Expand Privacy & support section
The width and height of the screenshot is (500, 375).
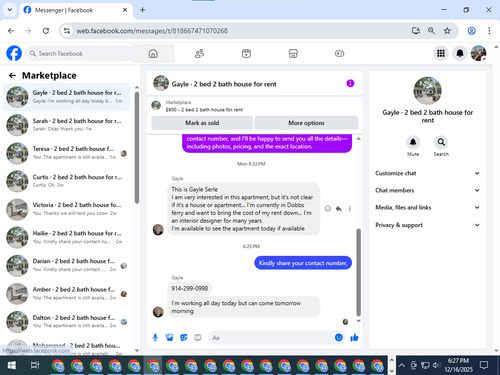coord(427,225)
